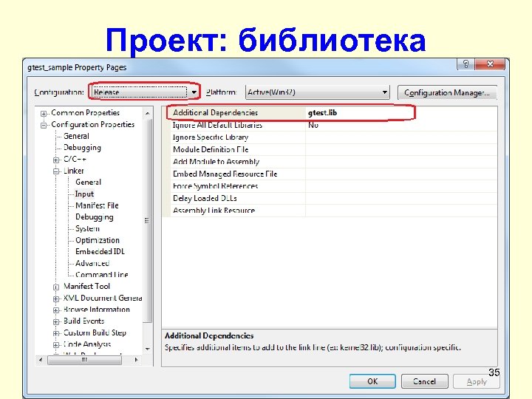Image resolution: width=532 pixels, height=399 pixels.
Task: Click Delay Loaded DLLs property
Action: click(x=205, y=198)
